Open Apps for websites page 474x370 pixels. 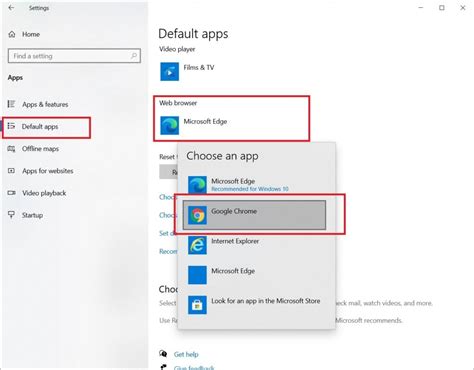coord(48,171)
